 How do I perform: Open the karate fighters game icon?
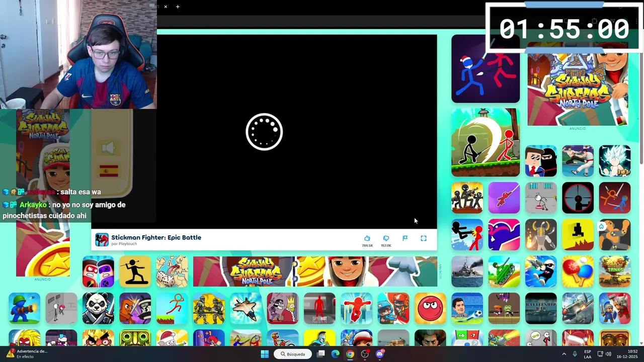[x=578, y=161]
